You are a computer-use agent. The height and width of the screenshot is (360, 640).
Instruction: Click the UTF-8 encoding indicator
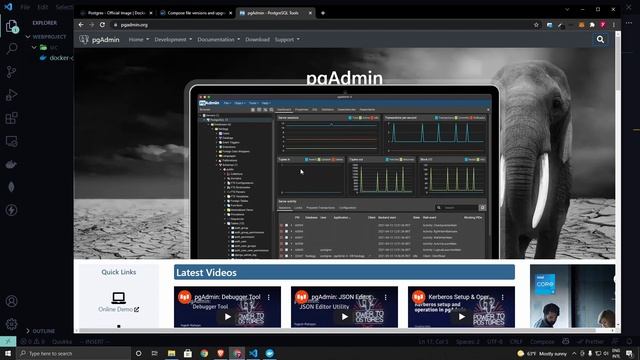495,342
